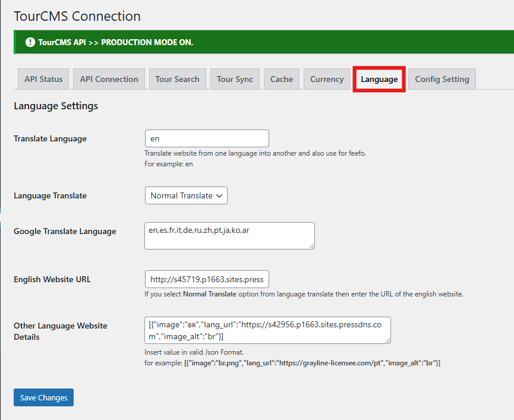Click into the Google Translate Language textarea
514x420 pixels.
click(x=229, y=235)
